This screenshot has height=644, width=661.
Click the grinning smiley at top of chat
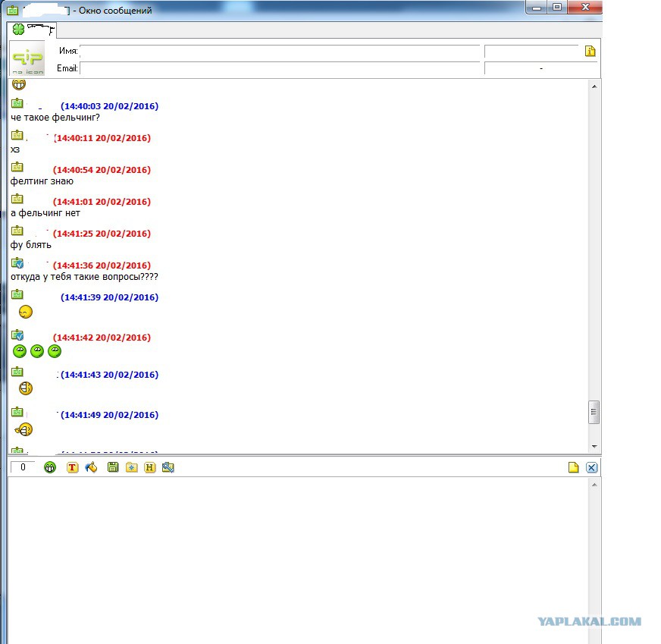(x=19, y=84)
